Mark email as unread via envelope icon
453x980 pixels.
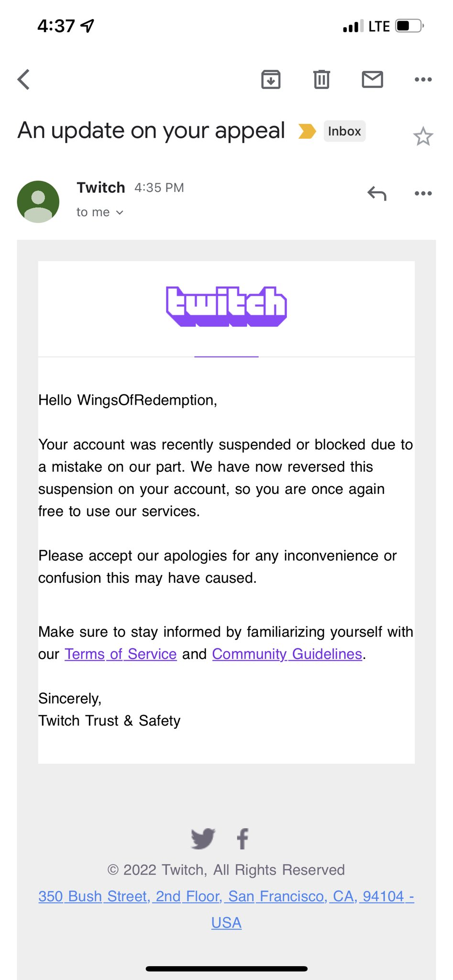click(x=372, y=79)
